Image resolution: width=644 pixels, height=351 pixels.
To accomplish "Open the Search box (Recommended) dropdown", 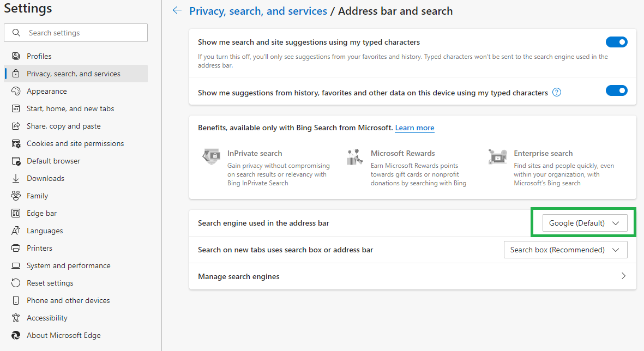I will click(565, 250).
